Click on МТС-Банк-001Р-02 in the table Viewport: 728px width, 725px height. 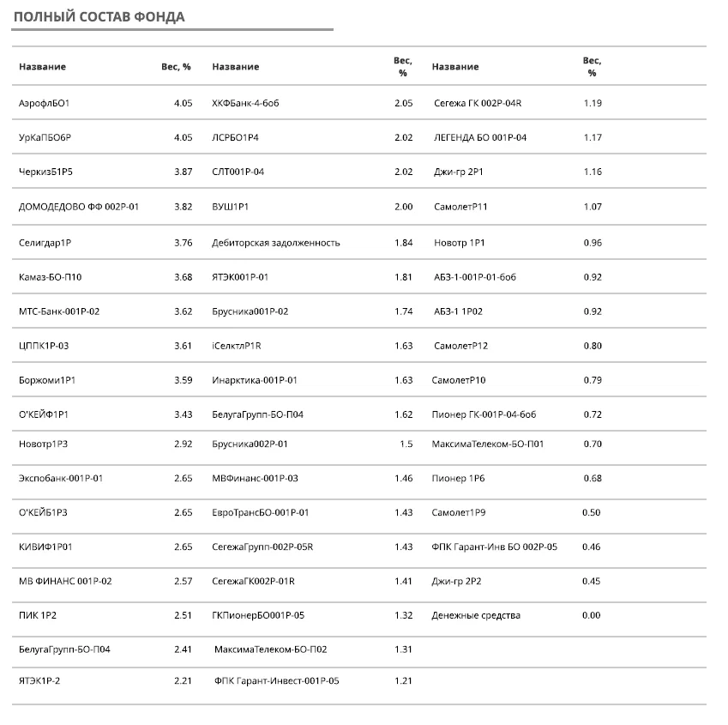[x=59, y=311]
